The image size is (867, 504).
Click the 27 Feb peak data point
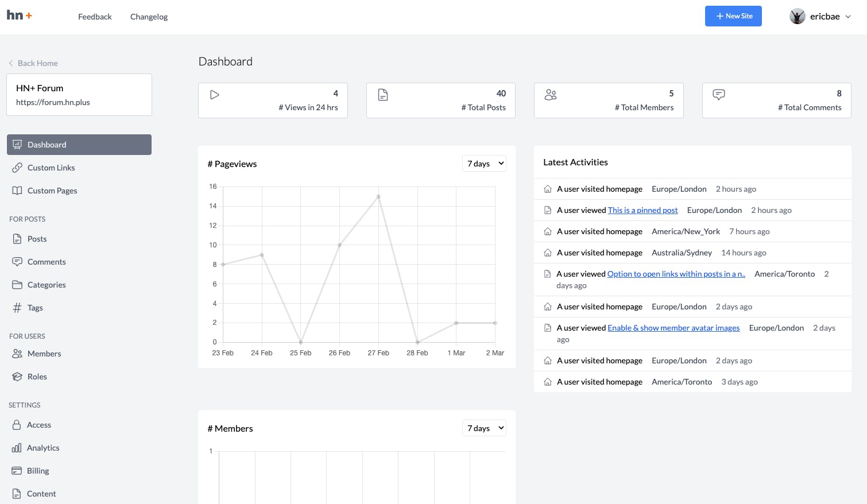[378, 197]
